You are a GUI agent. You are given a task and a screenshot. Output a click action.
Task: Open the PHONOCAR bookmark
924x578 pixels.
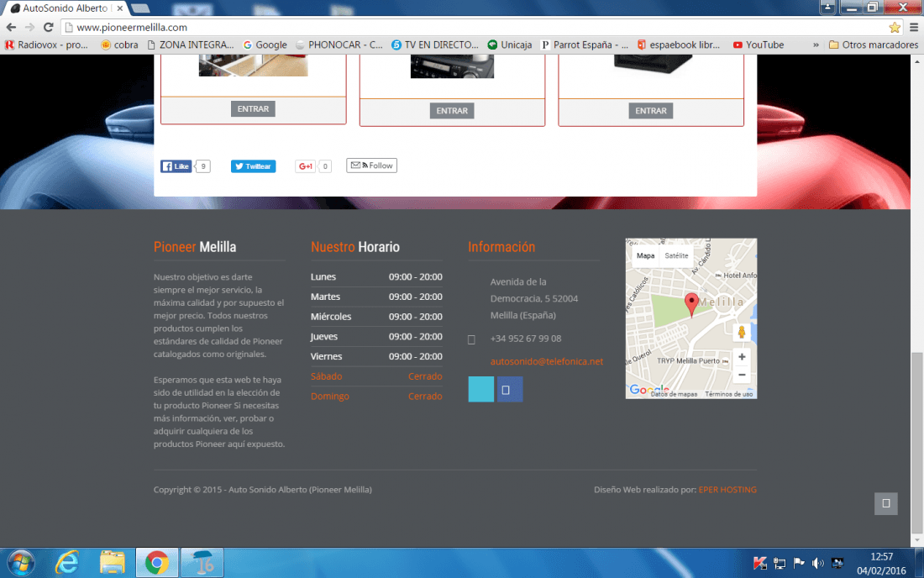tap(339, 45)
